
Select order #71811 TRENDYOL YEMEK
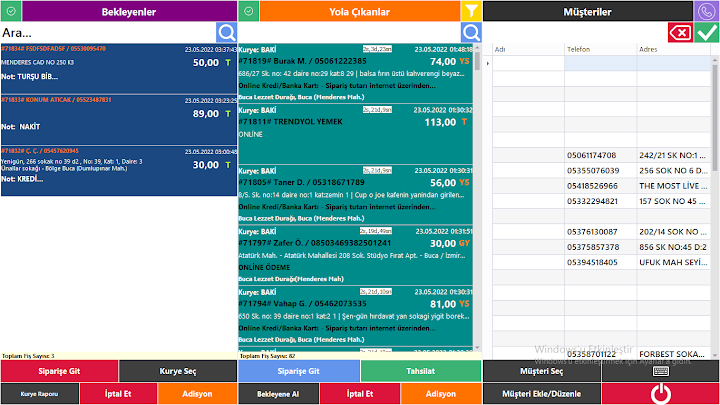355,134
